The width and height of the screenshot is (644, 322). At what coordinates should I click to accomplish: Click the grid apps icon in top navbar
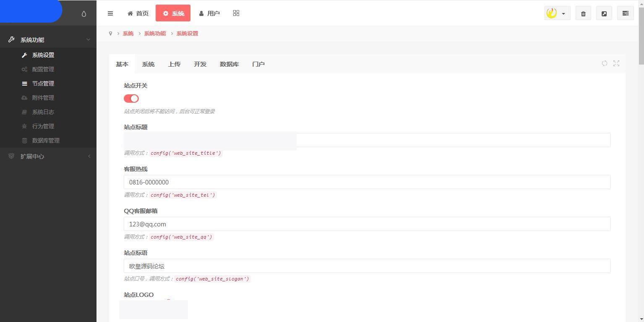tap(236, 13)
